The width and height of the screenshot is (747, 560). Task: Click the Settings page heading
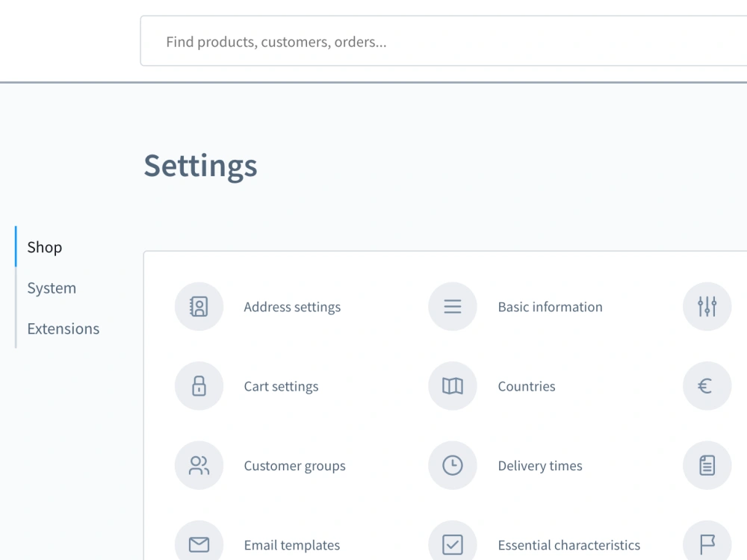tap(200, 167)
